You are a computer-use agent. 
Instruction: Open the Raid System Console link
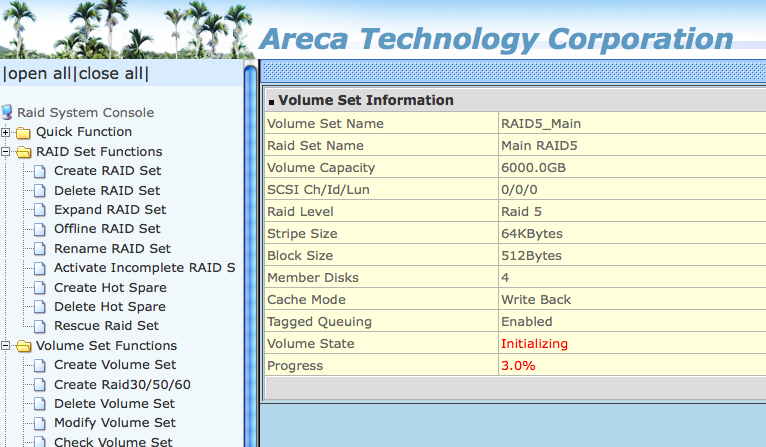[x=85, y=113]
